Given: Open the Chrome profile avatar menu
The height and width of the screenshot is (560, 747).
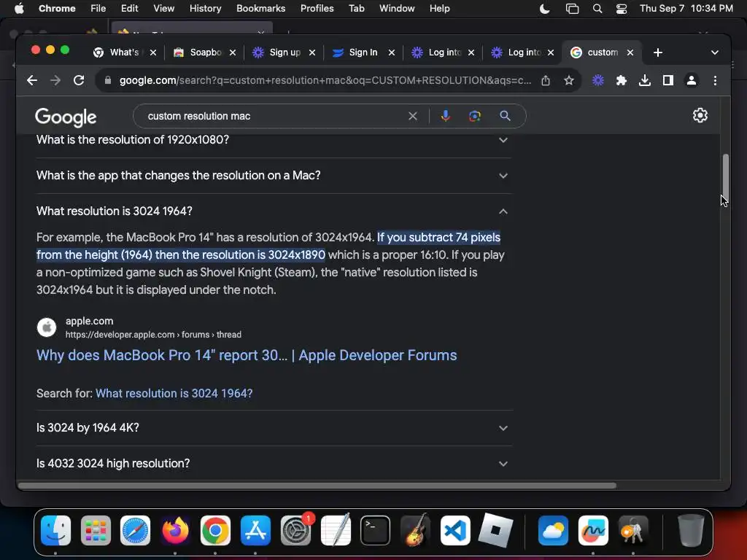Looking at the screenshot, I should point(692,80).
